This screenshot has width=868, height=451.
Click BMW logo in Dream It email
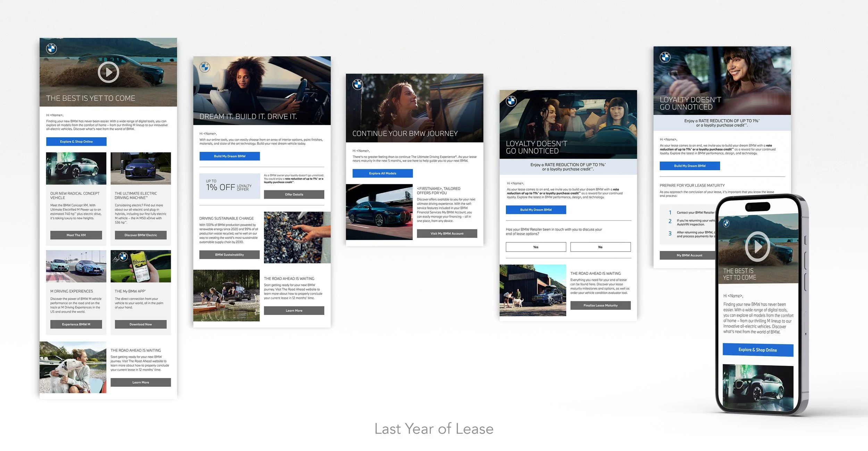click(x=205, y=67)
